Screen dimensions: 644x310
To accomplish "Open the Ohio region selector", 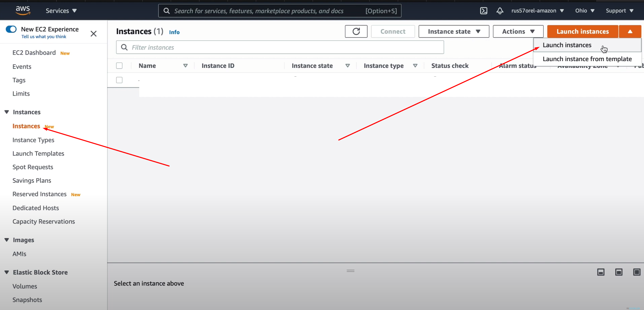I will (x=585, y=11).
